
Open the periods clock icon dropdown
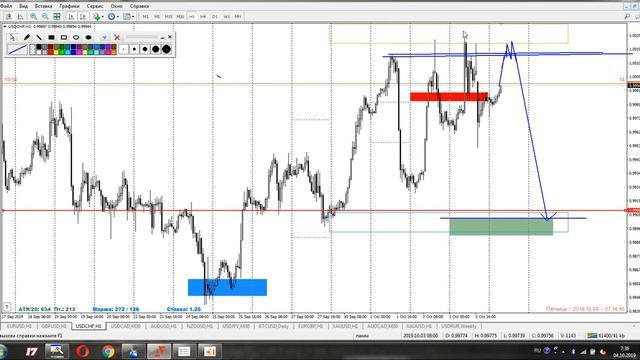pos(113,16)
